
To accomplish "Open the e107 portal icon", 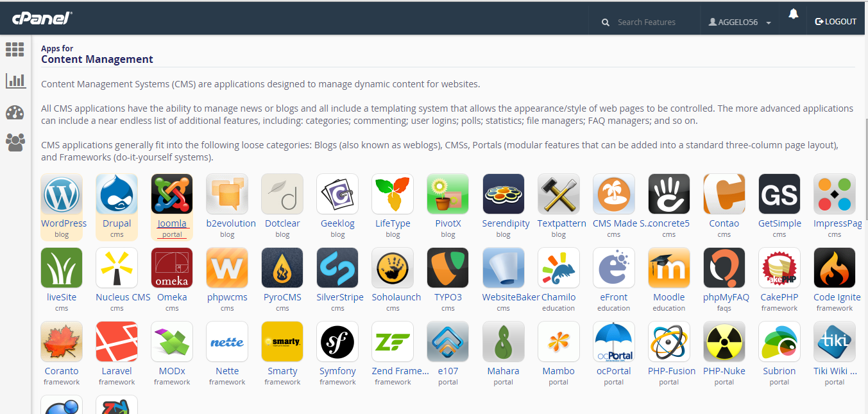I will (x=448, y=341).
